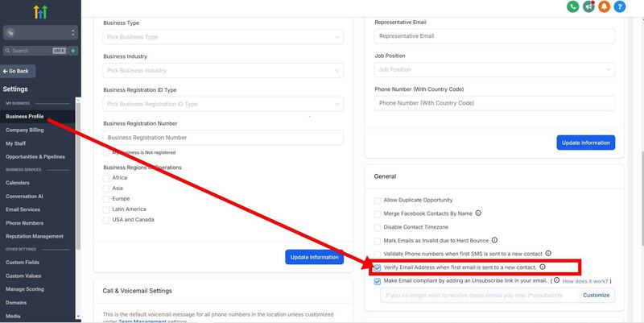
Task: Open Reputation Management settings
Action: tap(35, 236)
